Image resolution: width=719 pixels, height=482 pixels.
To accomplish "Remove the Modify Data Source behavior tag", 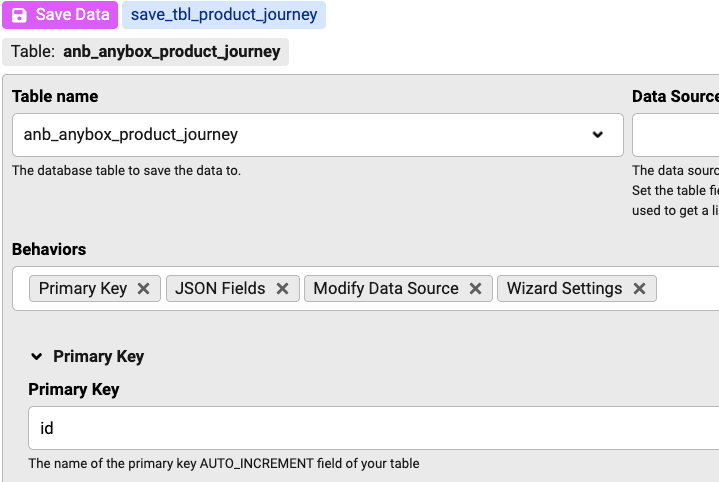I will (475, 288).
